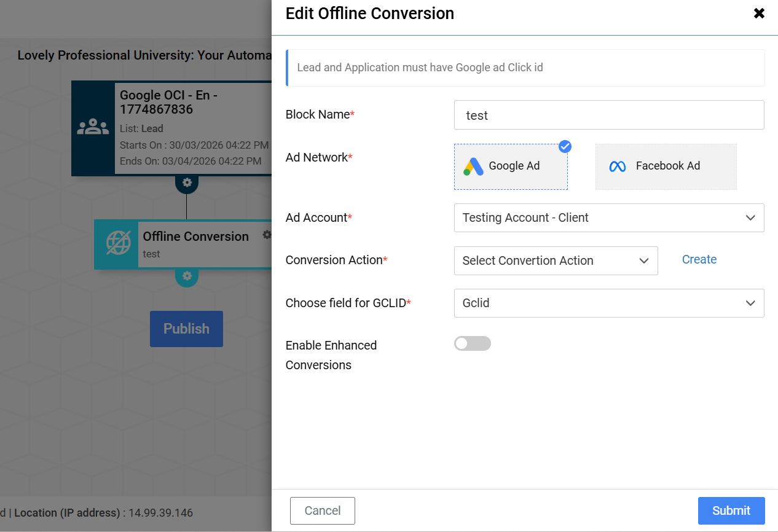
Task: Click the Create conversion action link
Action: point(699,260)
